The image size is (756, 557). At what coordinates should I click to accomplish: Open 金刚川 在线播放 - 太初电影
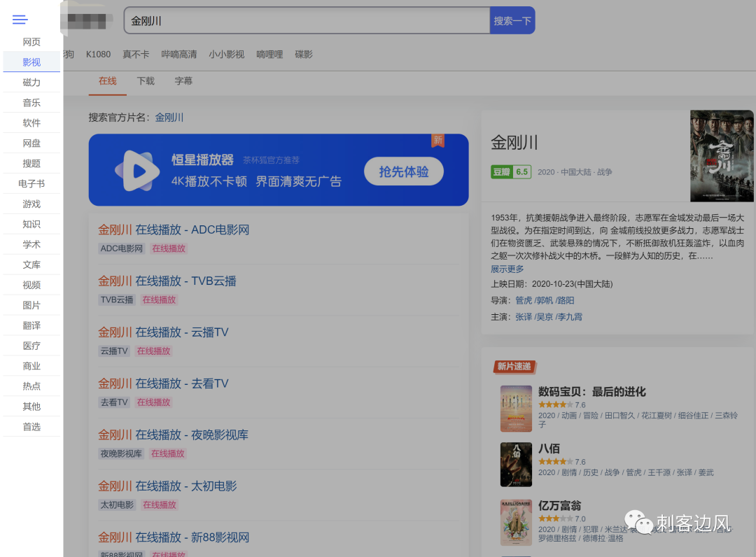(x=167, y=486)
